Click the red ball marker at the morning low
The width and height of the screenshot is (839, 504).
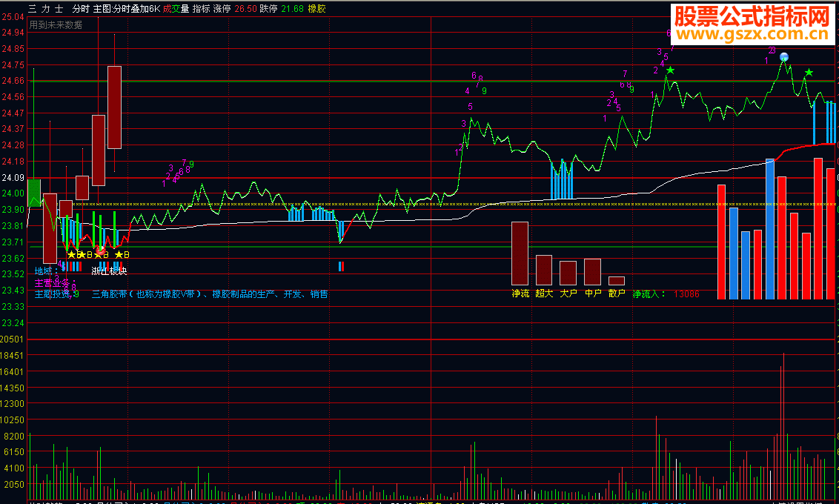tap(101, 251)
